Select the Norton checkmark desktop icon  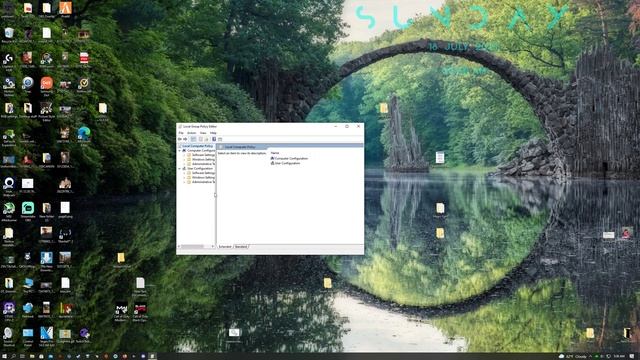pyautogui.click(x=84, y=85)
